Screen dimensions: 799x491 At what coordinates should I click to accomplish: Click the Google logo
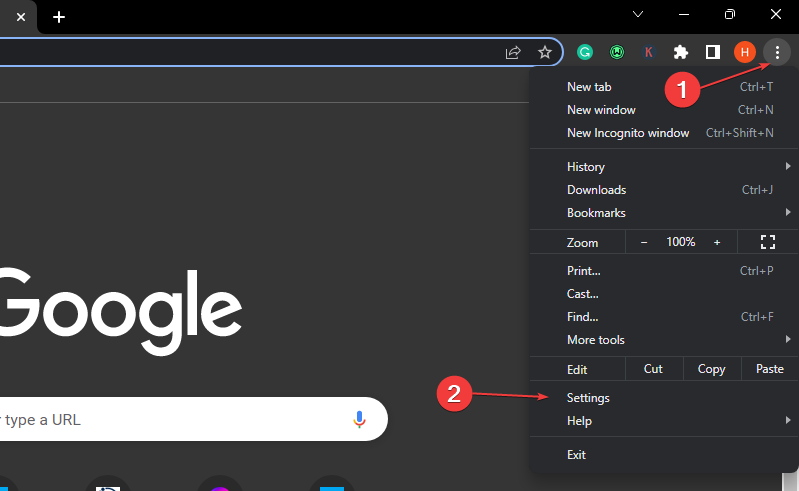[x=121, y=311]
